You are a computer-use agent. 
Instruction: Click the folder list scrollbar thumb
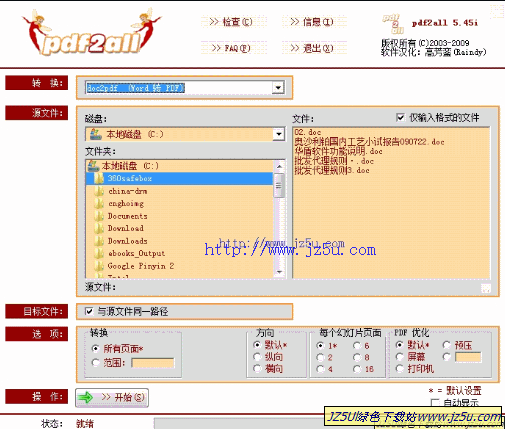point(279,185)
